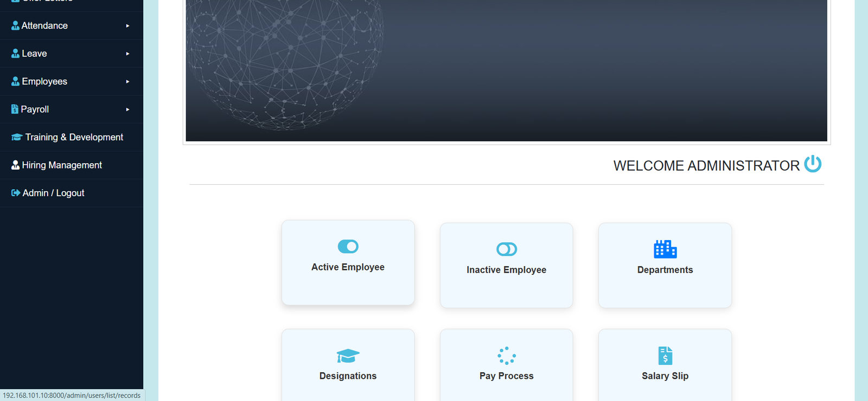868x401 pixels.
Task: Click the network globe banner image
Action: pyautogui.click(x=506, y=70)
